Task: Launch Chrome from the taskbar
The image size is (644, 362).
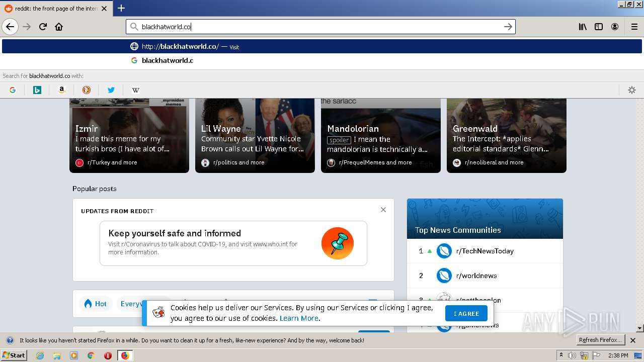Action: point(91,355)
